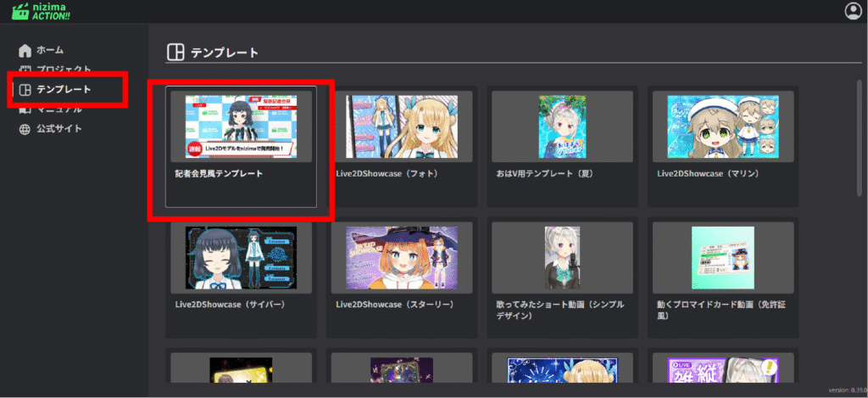
Task: Click Live2DShowcase（サイバー）title text
Action: 229,305
